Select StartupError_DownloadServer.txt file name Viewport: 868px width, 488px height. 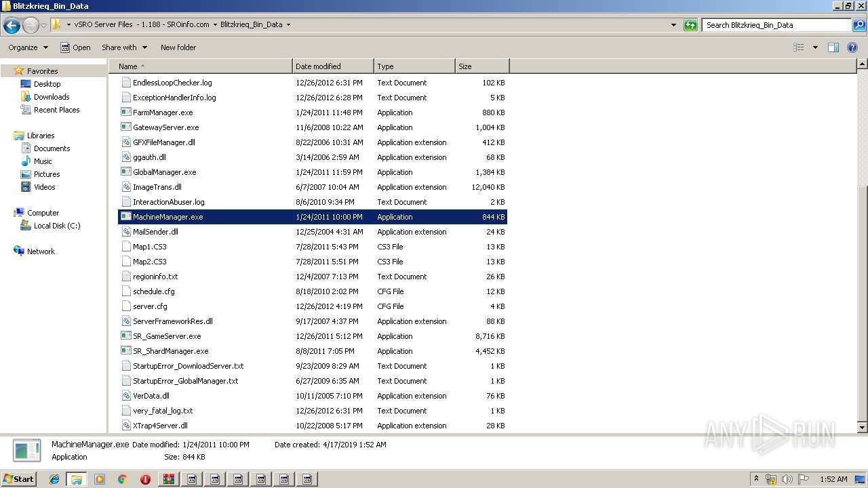188,366
